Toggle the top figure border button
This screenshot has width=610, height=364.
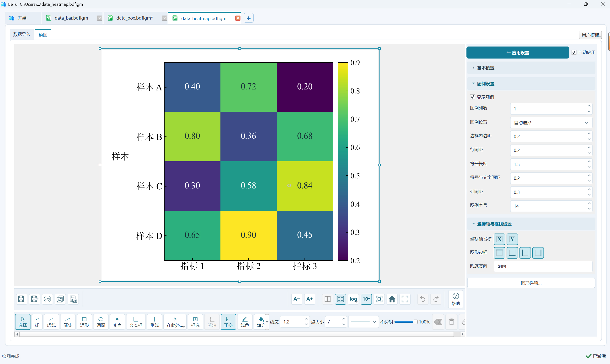[499, 253]
